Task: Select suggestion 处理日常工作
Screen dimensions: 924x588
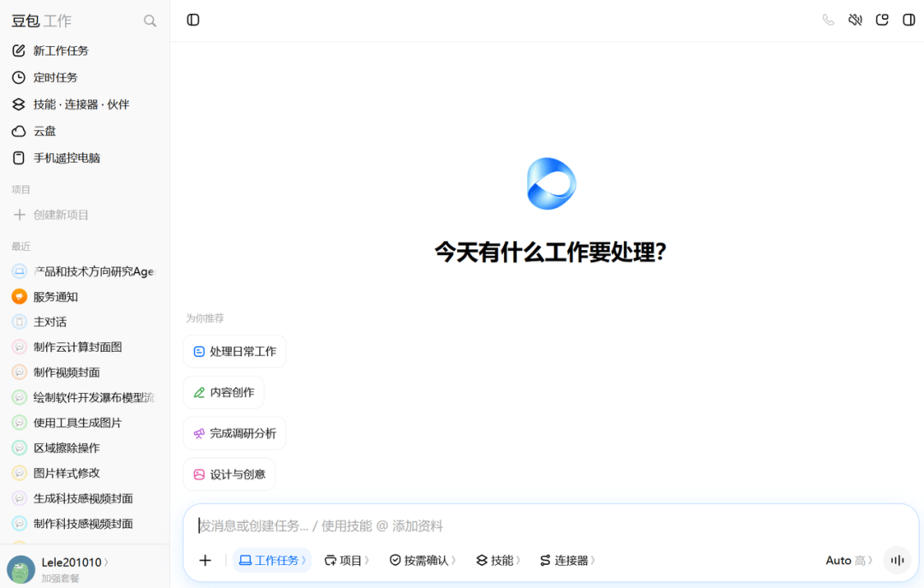Action: [234, 352]
